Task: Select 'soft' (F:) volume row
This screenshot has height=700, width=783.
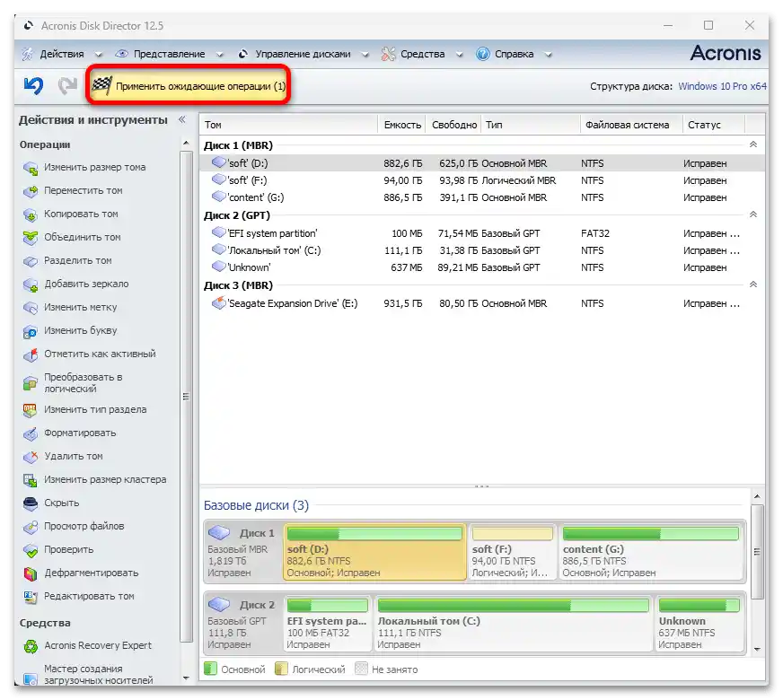Action: click(482, 180)
